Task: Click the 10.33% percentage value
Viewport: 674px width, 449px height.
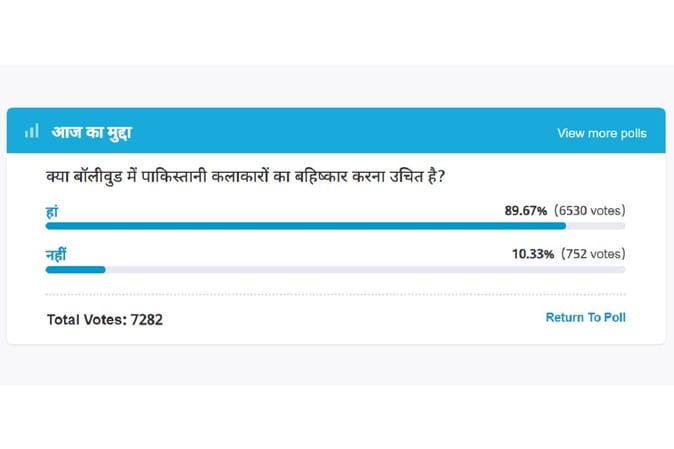Action: (533, 254)
